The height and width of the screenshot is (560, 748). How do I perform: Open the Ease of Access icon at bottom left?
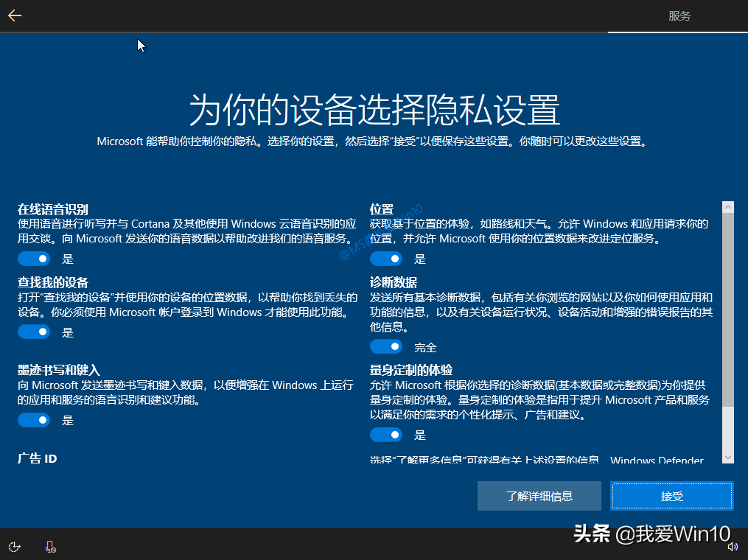[14, 547]
